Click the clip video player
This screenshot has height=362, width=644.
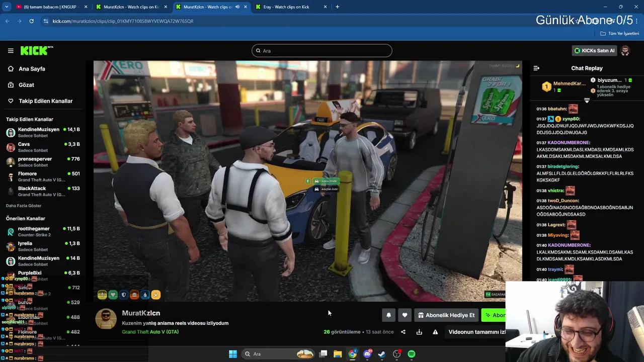307,181
